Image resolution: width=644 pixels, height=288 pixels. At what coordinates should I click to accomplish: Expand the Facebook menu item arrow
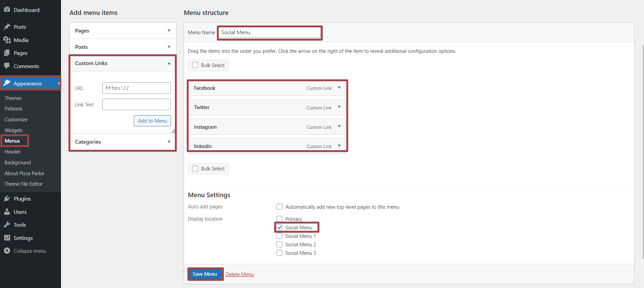click(339, 88)
